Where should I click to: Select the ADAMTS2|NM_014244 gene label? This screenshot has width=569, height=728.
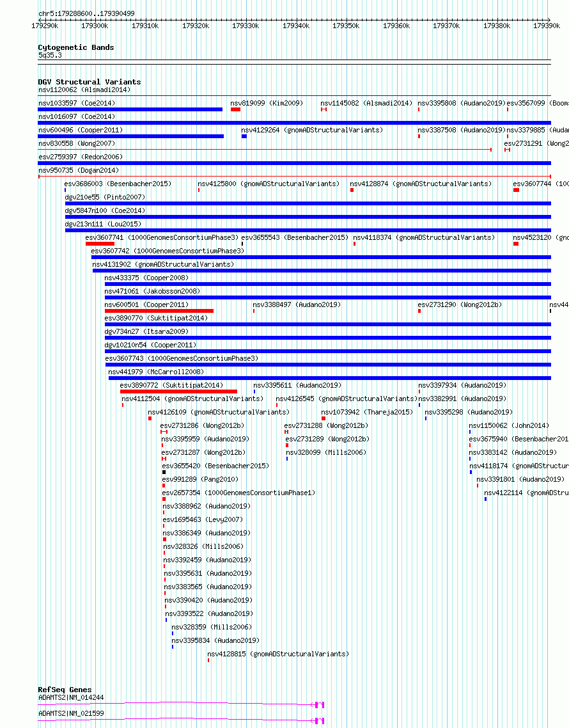(x=71, y=697)
